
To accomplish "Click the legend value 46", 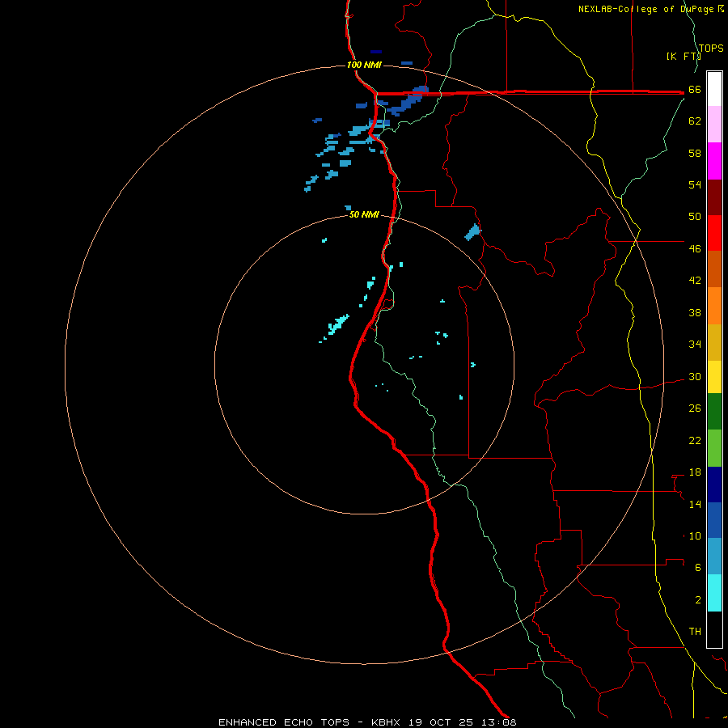I will pos(695,249).
